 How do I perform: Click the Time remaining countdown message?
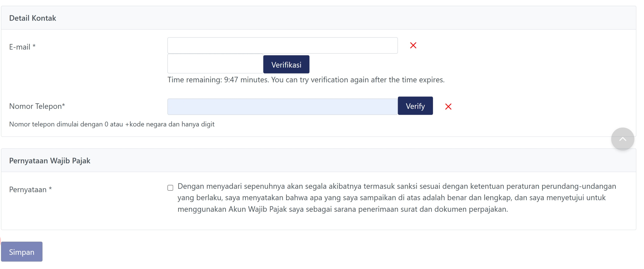tap(306, 80)
